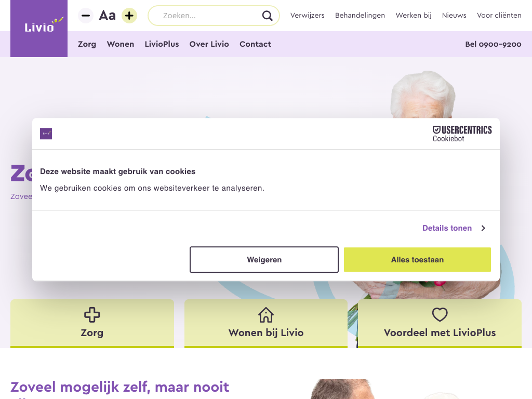This screenshot has width=532, height=399.
Task: Click the Usercentrics Cookiebot logo
Action: (462, 134)
